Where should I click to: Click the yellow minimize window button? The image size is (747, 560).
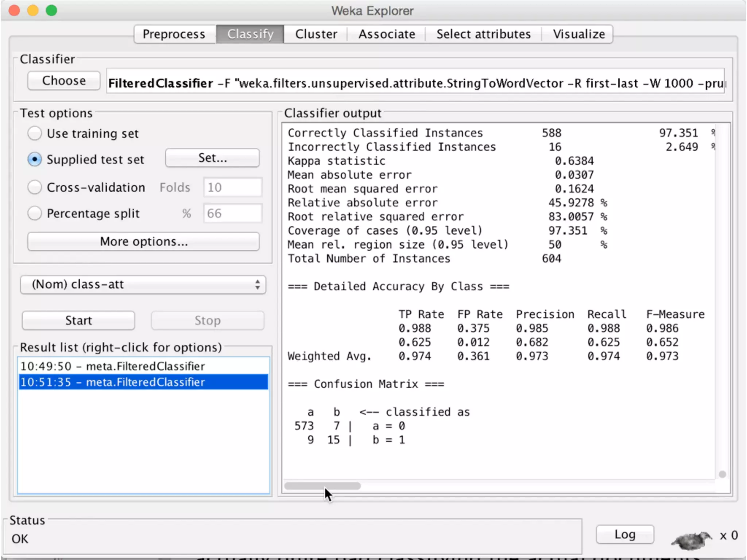pos(33,10)
